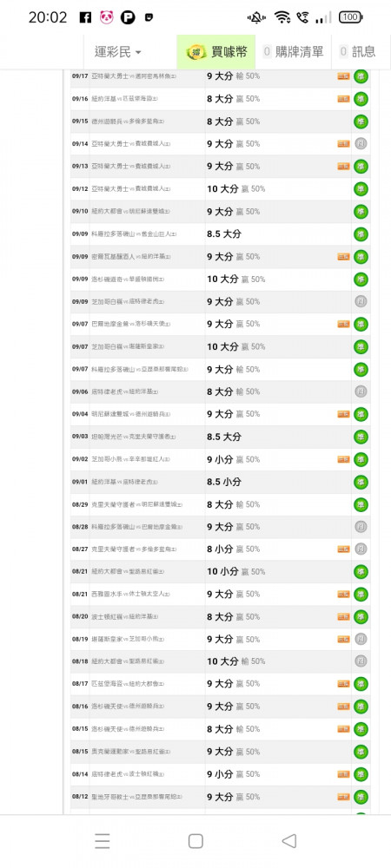
Task: Open the 購牌清單 list
Action: pos(293,52)
